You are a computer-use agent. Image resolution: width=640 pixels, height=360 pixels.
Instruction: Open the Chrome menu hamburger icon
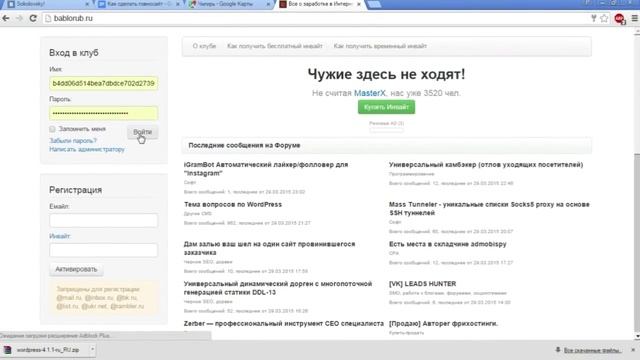click(x=634, y=18)
